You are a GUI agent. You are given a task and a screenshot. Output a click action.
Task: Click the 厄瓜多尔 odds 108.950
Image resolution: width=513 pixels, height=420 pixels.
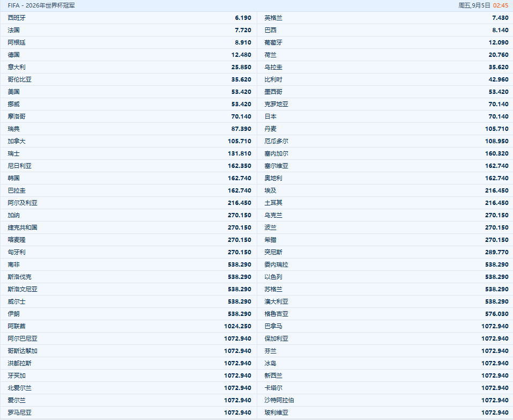point(496,141)
